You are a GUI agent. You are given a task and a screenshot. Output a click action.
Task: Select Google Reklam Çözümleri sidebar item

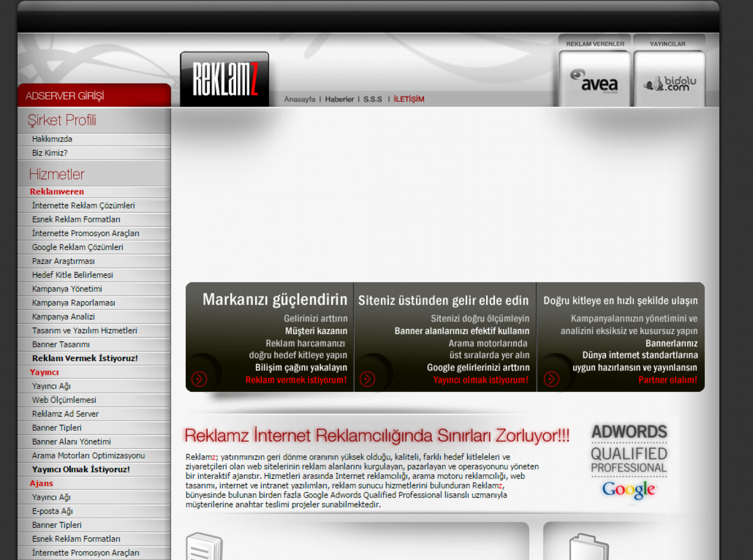[77, 247]
